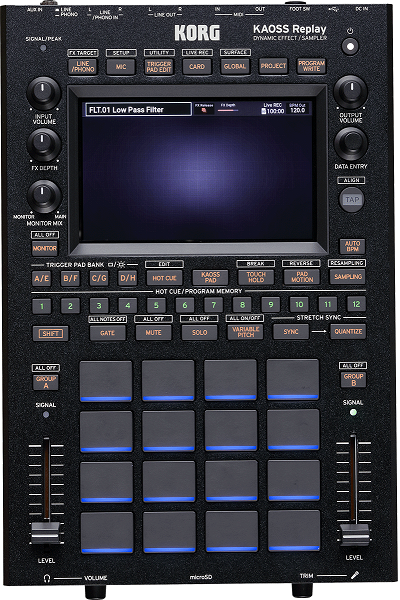400x600 pixels.
Task: Toggle the QUANTIZE button
Action: click(x=348, y=331)
